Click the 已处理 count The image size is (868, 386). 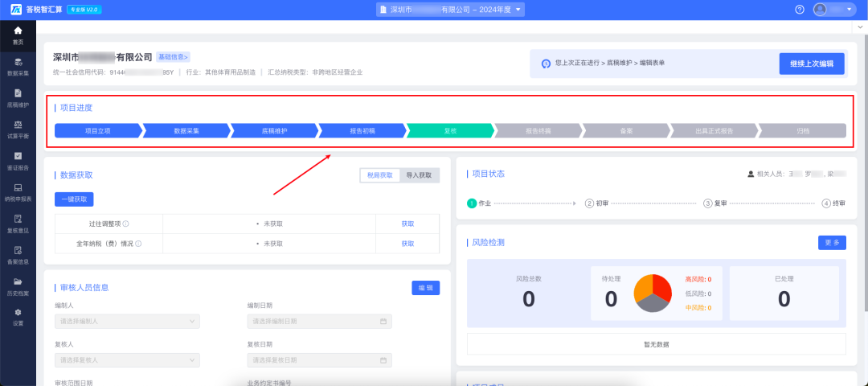784,299
